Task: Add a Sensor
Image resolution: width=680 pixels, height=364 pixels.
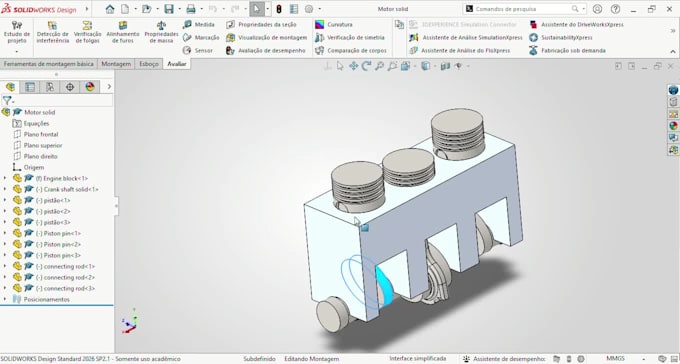Action: (x=198, y=50)
